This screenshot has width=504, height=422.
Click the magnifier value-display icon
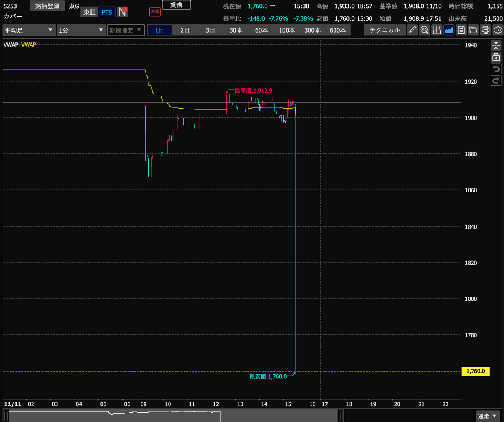424,30
